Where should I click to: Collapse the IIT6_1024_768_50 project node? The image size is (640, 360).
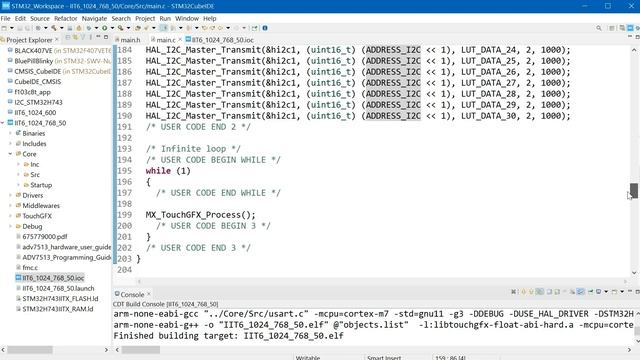tap(3, 123)
